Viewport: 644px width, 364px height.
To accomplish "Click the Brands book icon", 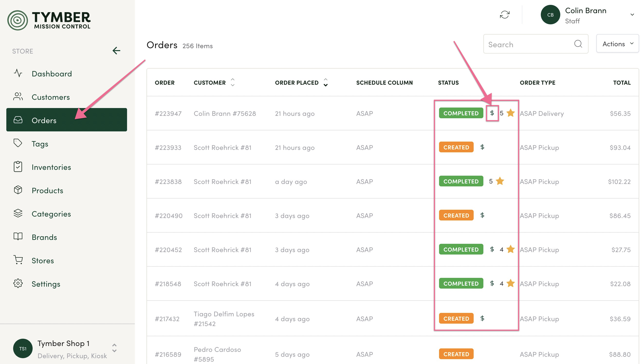I will [x=18, y=237].
